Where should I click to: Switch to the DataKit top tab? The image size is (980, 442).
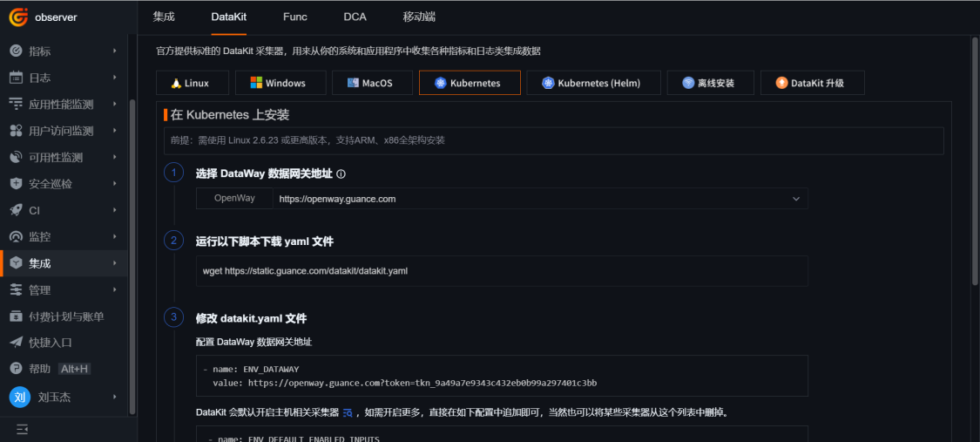point(229,17)
